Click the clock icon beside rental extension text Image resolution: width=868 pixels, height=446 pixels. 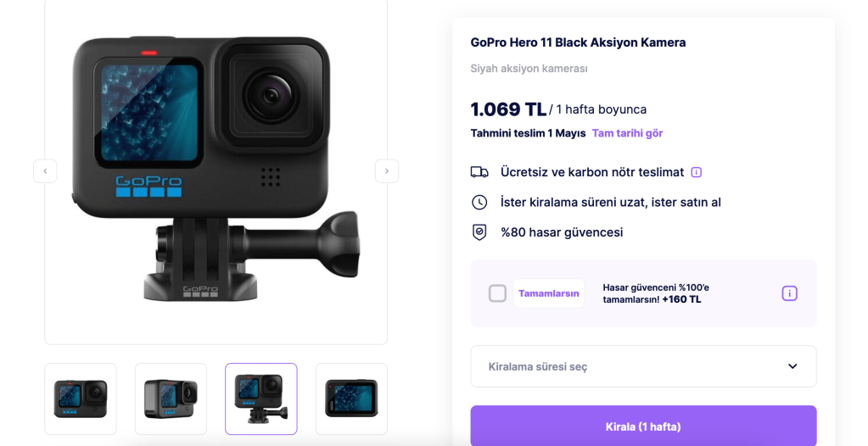(x=479, y=202)
